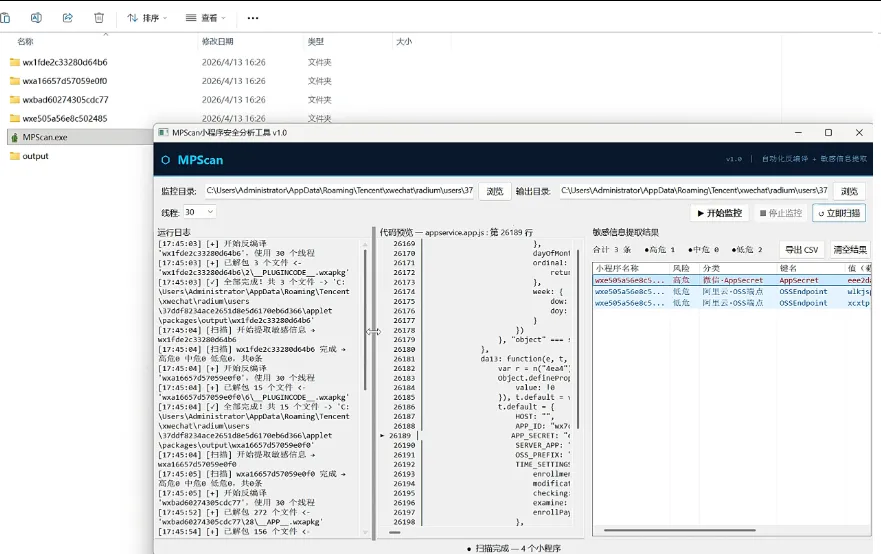
Task: Click the MPScan title bar app icon
Action: click(x=163, y=133)
